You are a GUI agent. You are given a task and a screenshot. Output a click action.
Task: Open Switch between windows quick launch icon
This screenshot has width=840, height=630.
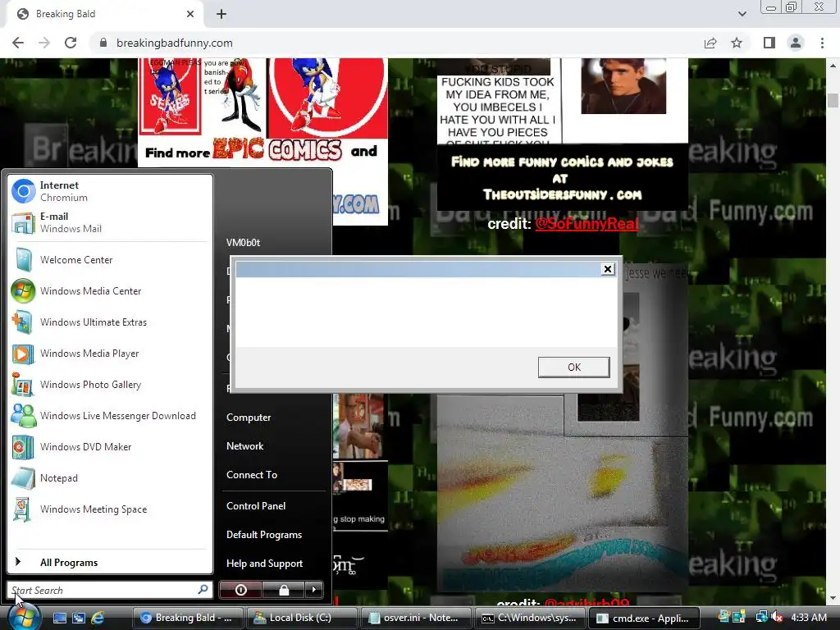[x=78, y=619]
